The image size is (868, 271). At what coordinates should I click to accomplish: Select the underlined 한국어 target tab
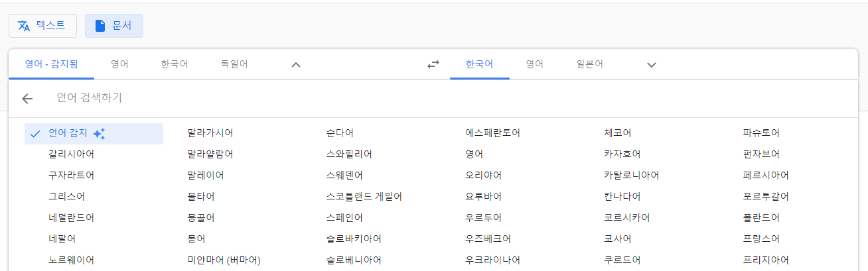click(x=479, y=64)
